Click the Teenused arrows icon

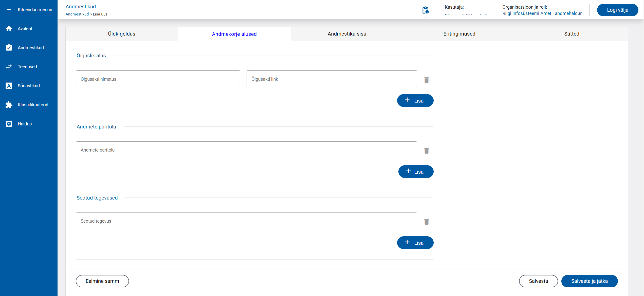click(x=9, y=67)
